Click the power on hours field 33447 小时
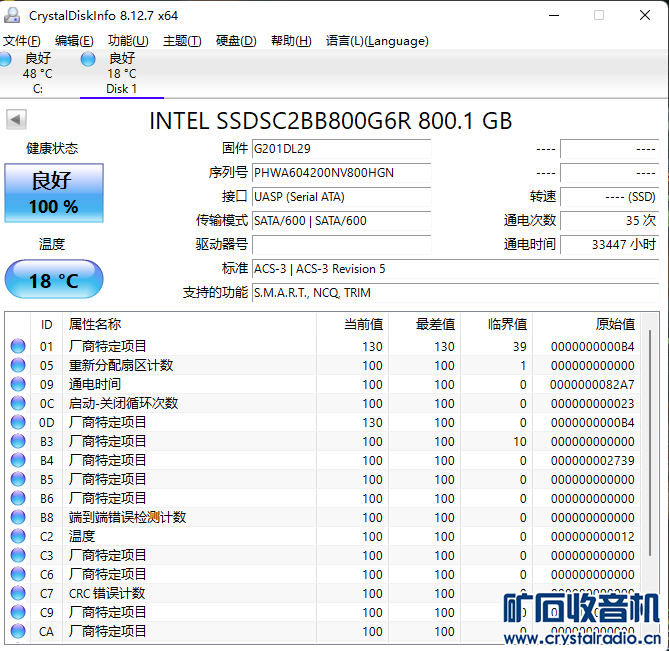The image size is (669, 651). coord(610,245)
